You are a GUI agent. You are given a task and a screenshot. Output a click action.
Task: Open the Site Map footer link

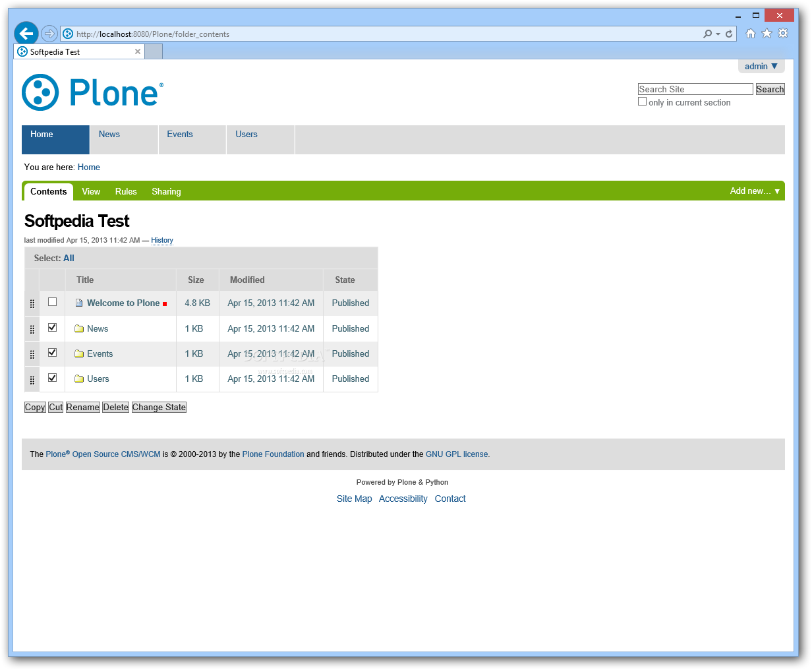[355, 499]
